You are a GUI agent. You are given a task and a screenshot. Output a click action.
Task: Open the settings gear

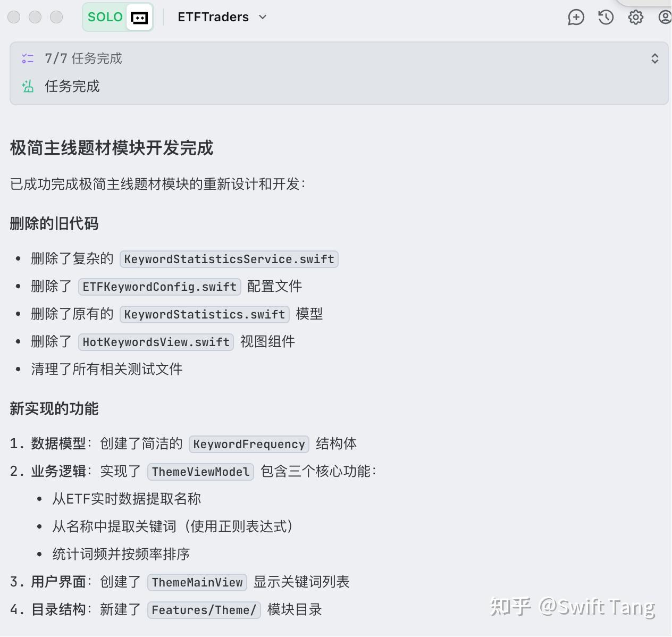click(x=635, y=17)
